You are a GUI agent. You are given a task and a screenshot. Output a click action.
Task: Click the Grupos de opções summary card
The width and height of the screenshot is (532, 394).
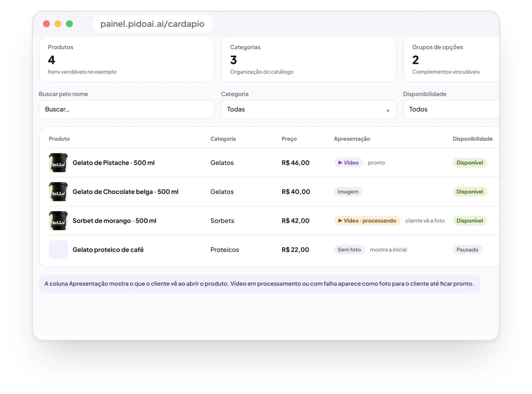coord(452,59)
